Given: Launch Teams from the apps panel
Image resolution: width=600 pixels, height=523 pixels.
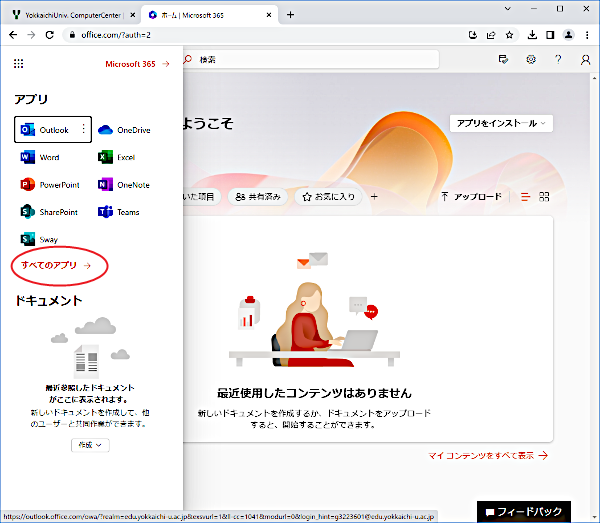Looking at the screenshot, I should coord(119,212).
